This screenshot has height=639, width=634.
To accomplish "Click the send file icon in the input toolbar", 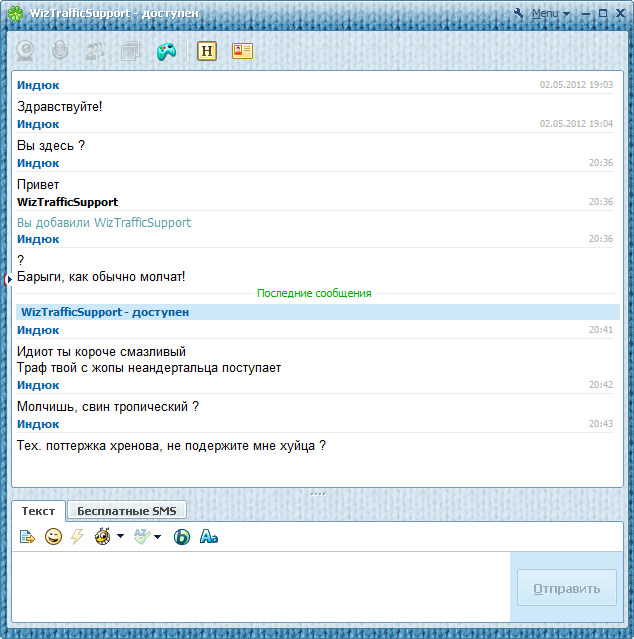I will tap(27, 537).
